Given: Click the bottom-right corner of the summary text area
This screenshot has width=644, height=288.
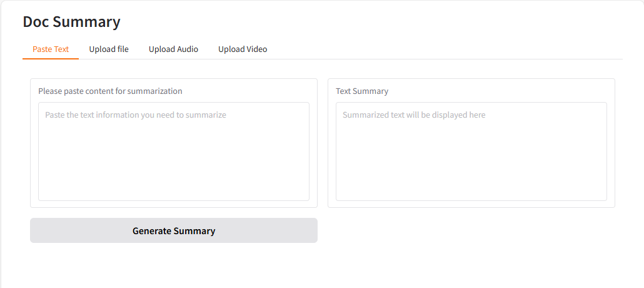Looking at the screenshot, I should point(603,197).
